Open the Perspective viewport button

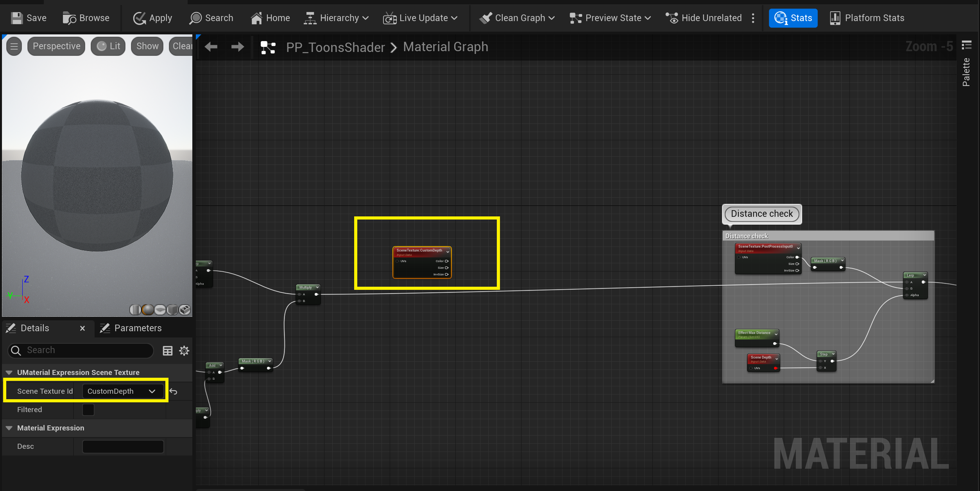coord(56,46)
